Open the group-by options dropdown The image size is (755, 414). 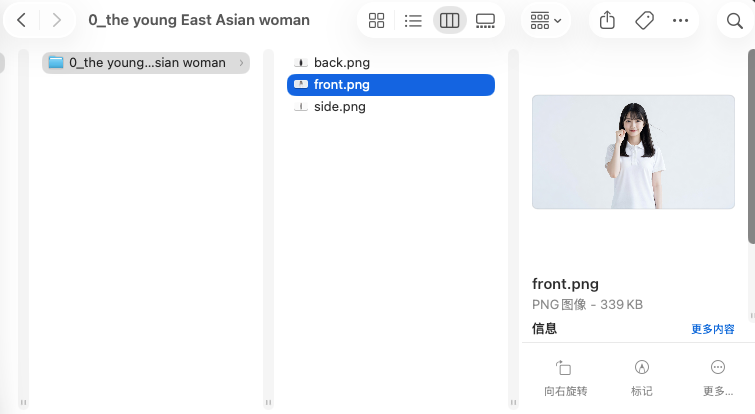[x=546, y=21]
